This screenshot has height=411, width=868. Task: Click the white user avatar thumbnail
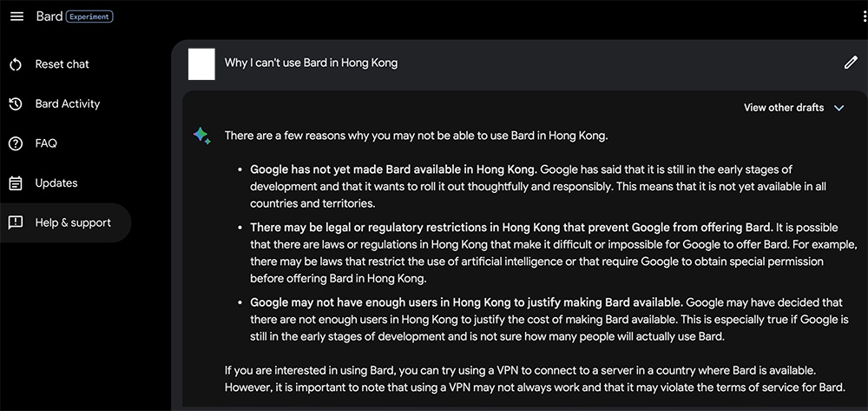point(201,63)
